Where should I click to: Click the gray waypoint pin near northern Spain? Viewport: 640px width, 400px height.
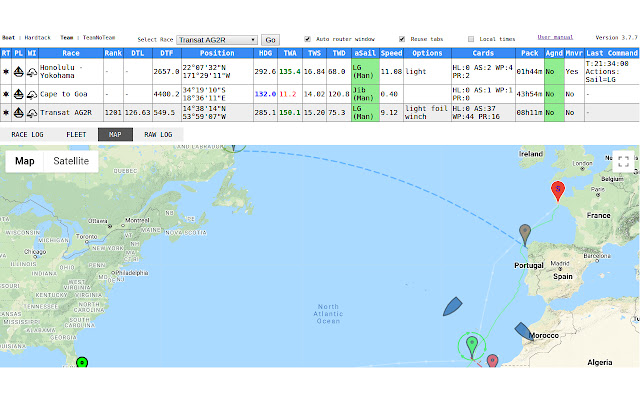click(x=525, y=235)
